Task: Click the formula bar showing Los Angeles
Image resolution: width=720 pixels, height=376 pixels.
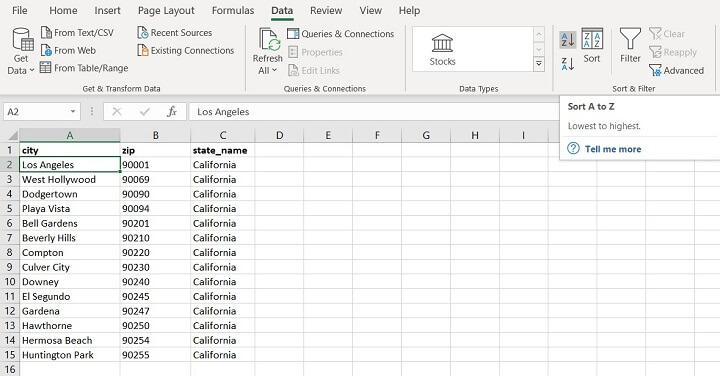Action: [x=373, y=112]
